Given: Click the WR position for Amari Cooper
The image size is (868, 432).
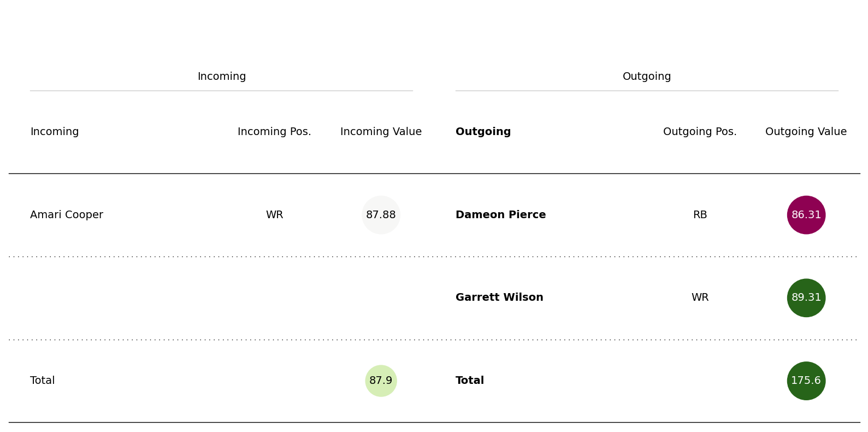Looking at the screenshot, I should (274, 215).
